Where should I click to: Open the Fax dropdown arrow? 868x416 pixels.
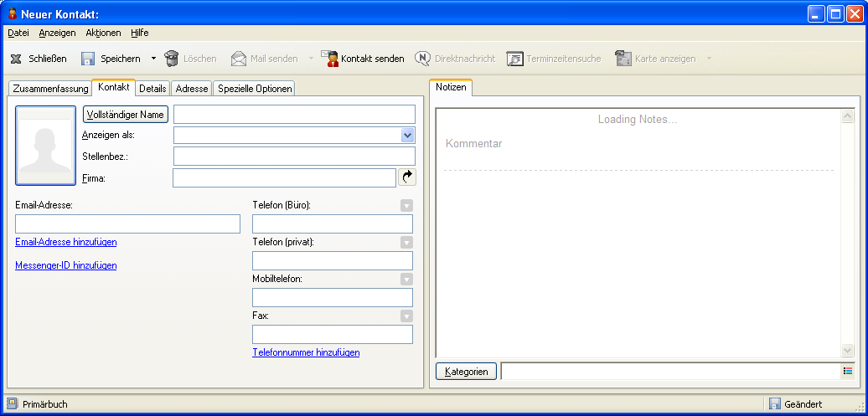tap(407, 316)
